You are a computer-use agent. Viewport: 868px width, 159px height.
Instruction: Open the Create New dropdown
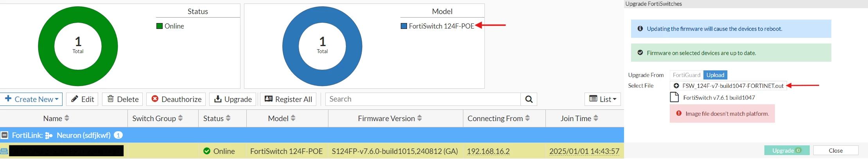pyautogui.click(x=32, y=99)
